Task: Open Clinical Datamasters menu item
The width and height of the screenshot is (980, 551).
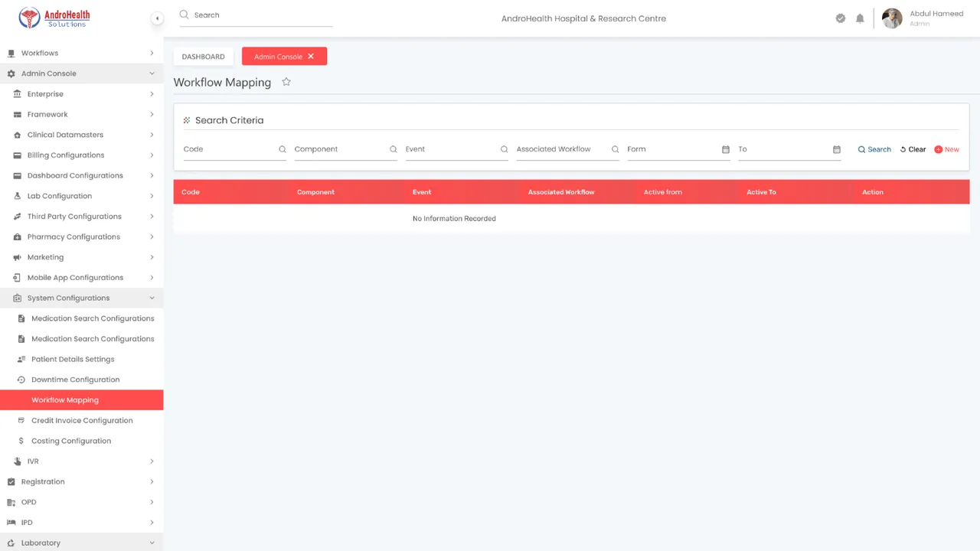Action: pos(82,135)
